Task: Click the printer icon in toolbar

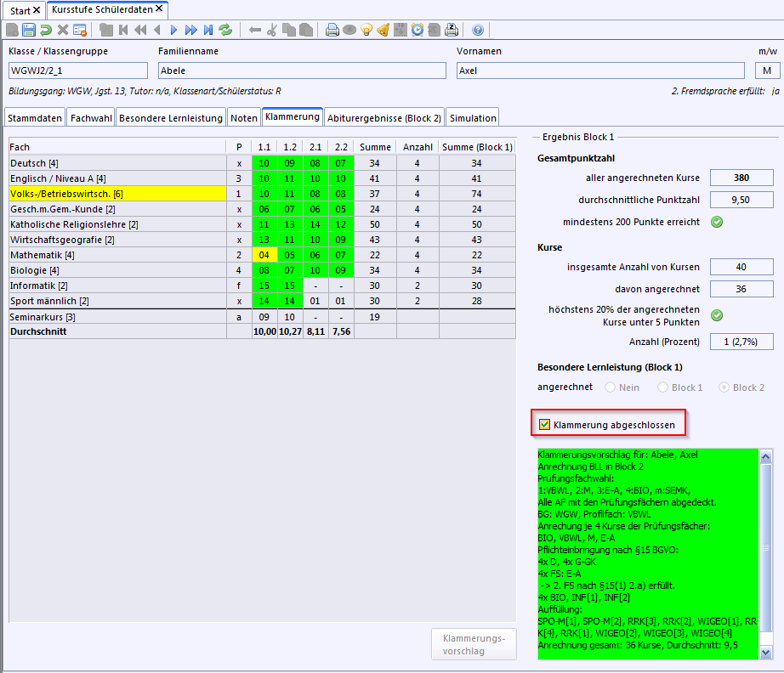Action: click(x=332, y=30)
